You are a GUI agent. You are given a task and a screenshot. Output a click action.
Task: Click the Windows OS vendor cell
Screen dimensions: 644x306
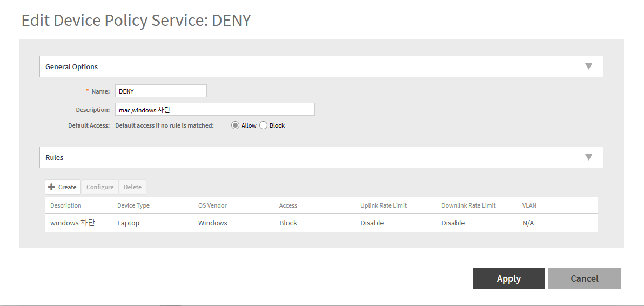[212, 223]
